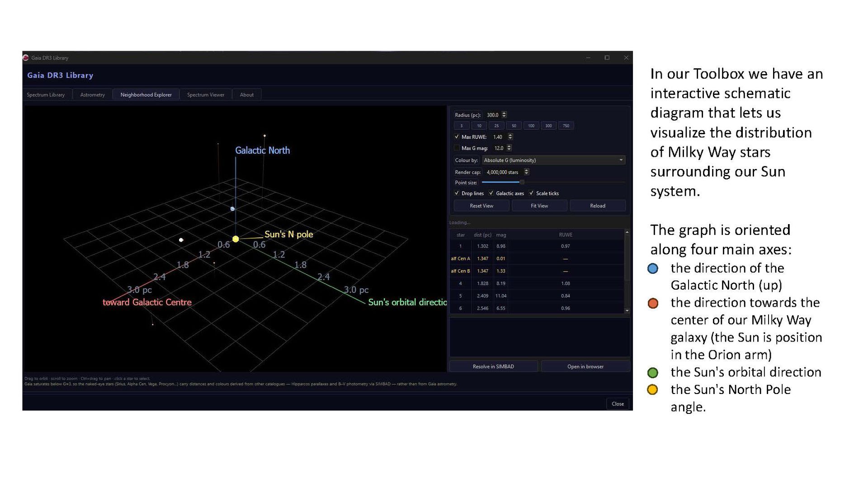Screen dimensions: 868x488
Task: Set radius preset to 750 pc
Action: pyautogui.click(x=566, y=126)
